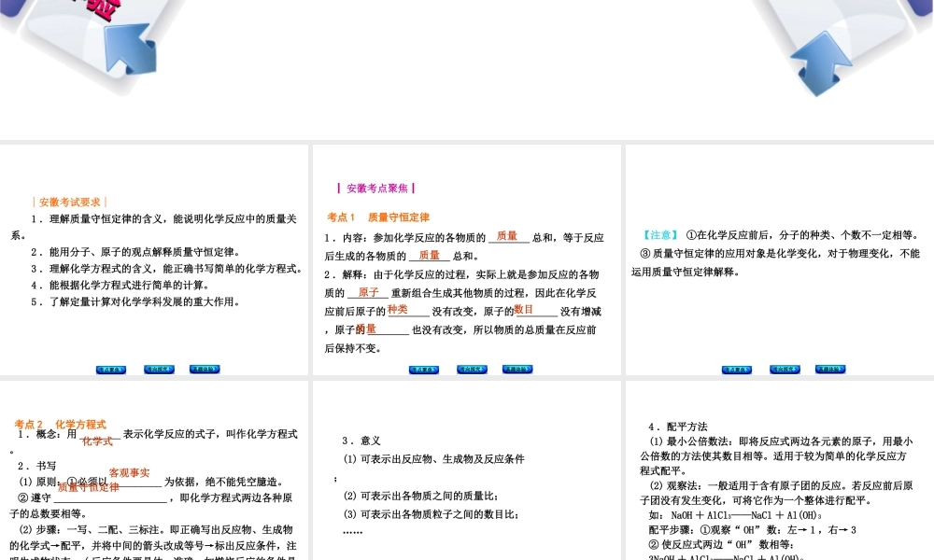
Task: Click middle blue button on 质量守恒定律 slide
Action: click(x=472, y=369)
